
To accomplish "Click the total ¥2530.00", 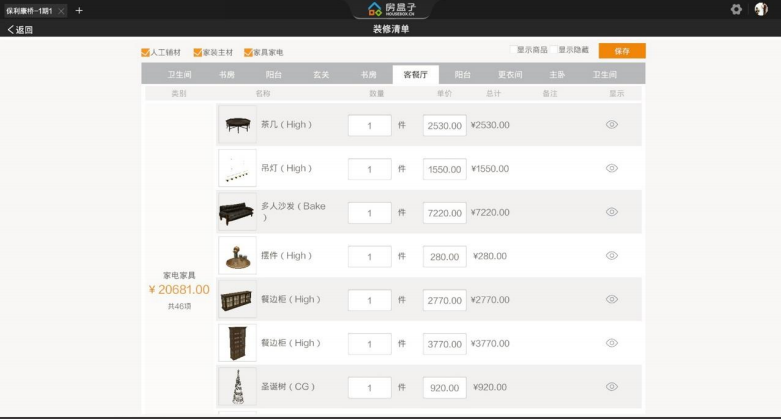I will (x=490, y=125).
